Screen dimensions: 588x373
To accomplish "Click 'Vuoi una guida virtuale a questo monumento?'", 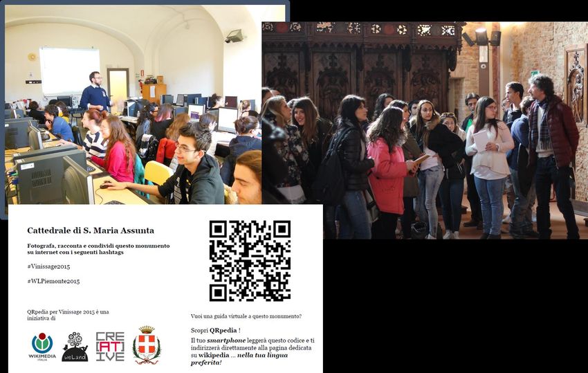I will pos(246,316).
